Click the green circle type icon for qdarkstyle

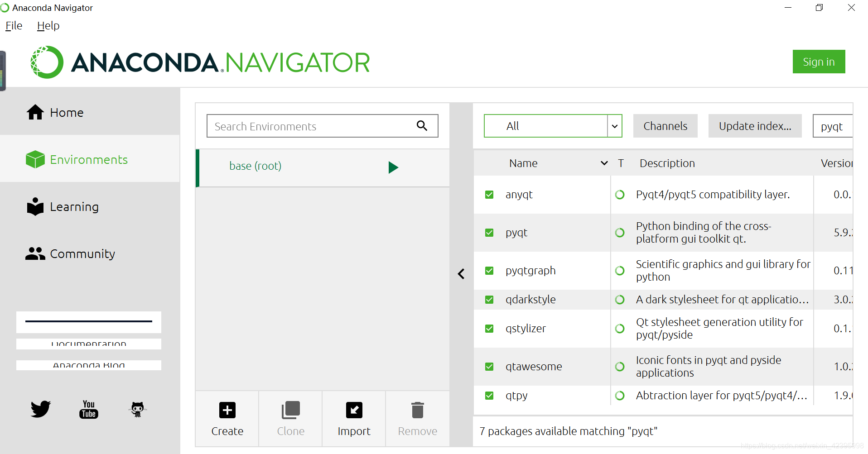tap(620, 300)
